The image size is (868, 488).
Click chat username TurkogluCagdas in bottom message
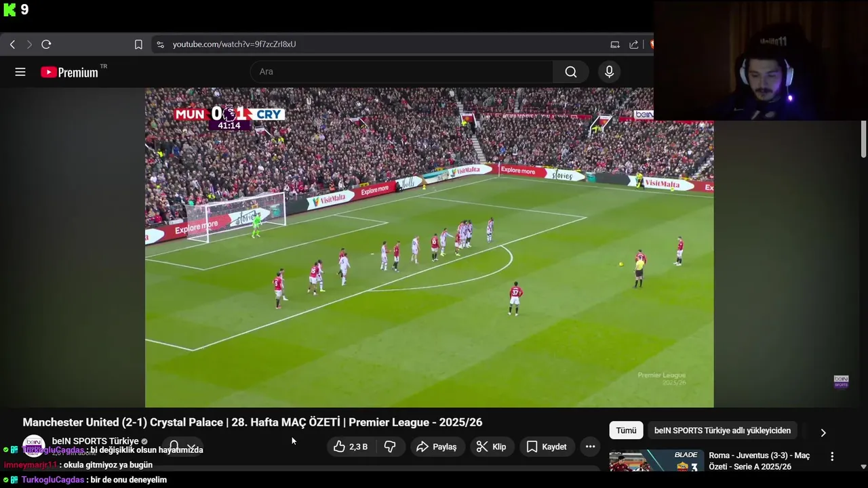[53, 480]
